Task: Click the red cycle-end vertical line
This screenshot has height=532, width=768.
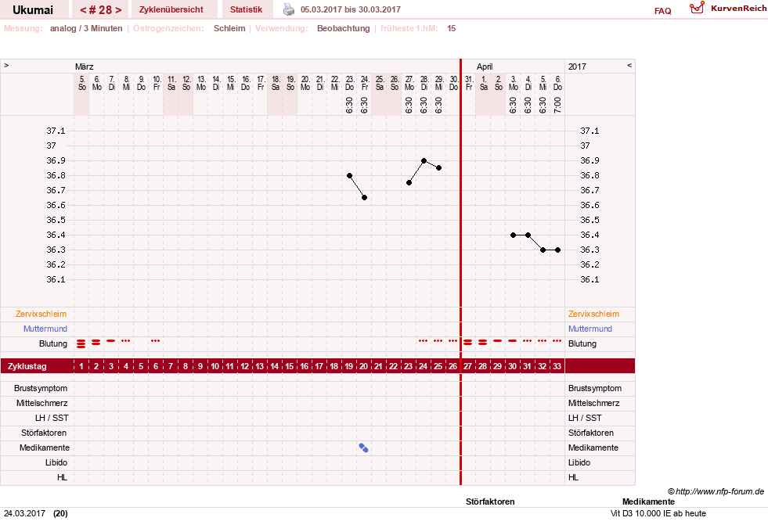Action: click(460, 271)
